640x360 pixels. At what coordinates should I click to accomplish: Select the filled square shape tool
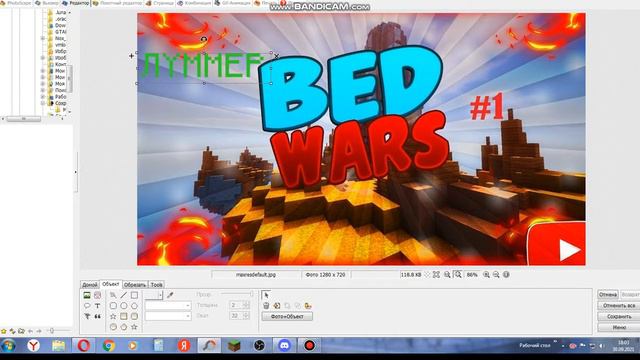click(124, 316)
